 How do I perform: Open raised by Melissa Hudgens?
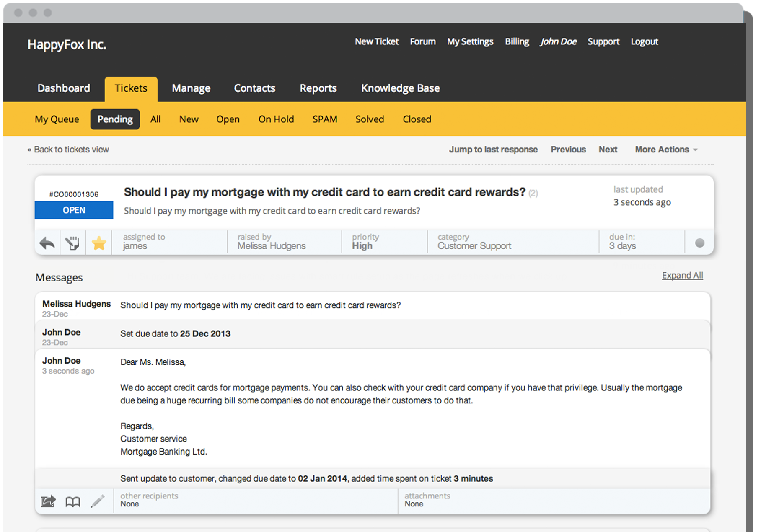coord(285,242)
